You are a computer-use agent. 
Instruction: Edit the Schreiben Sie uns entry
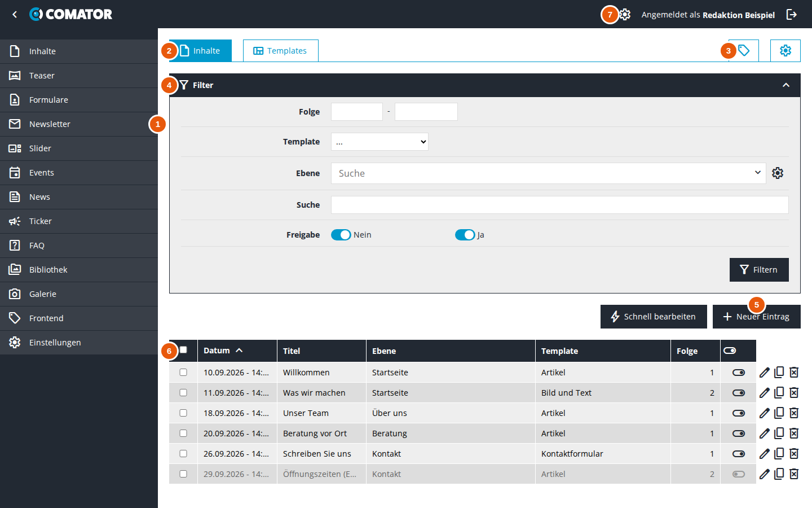point(765,454)
